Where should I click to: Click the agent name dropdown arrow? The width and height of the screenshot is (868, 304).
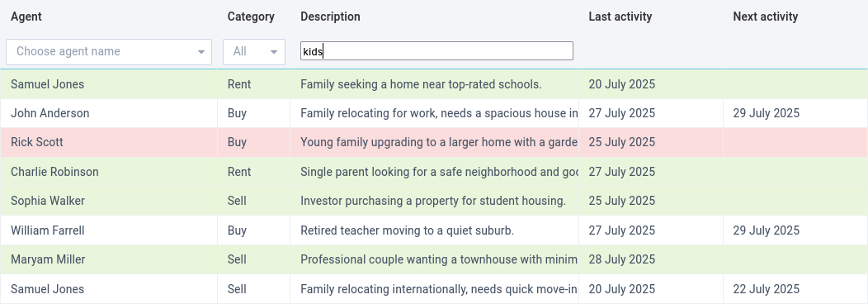(x=201, y=52)
